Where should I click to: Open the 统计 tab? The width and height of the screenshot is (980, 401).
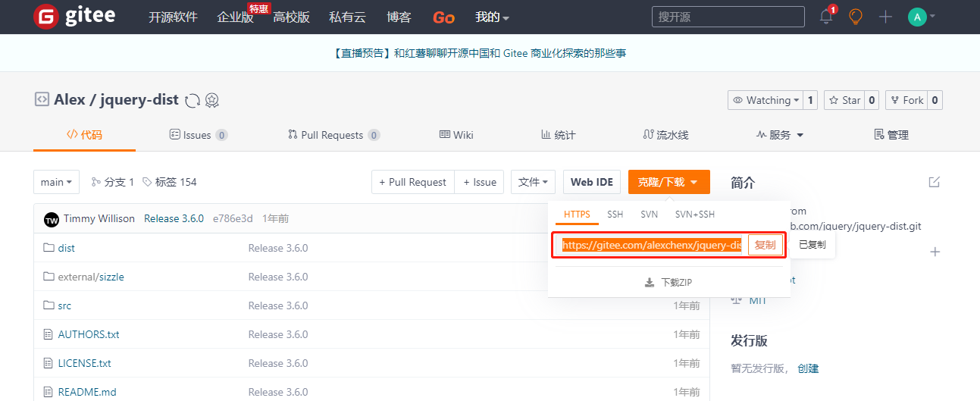(558, 135)
